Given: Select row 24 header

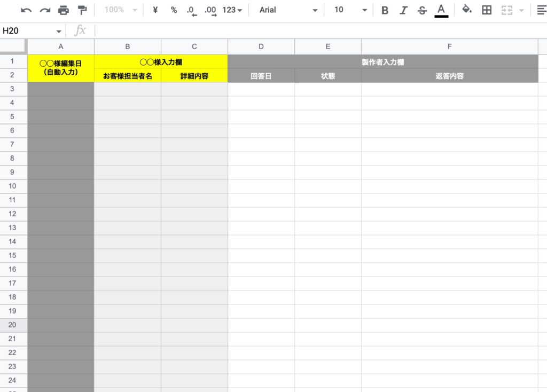Looking at the screenshot, I should pos(12,380).
